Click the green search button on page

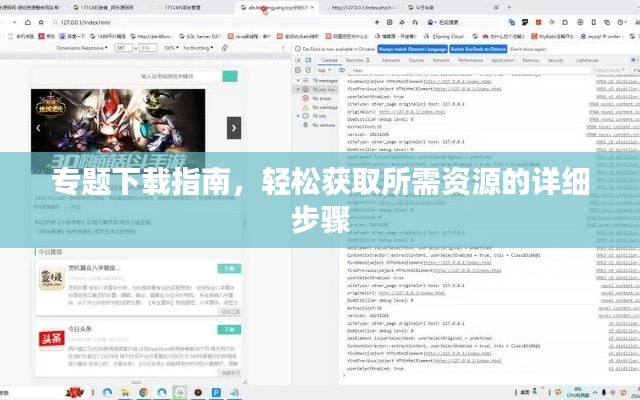pyautogui.click(x=230, y=76)
